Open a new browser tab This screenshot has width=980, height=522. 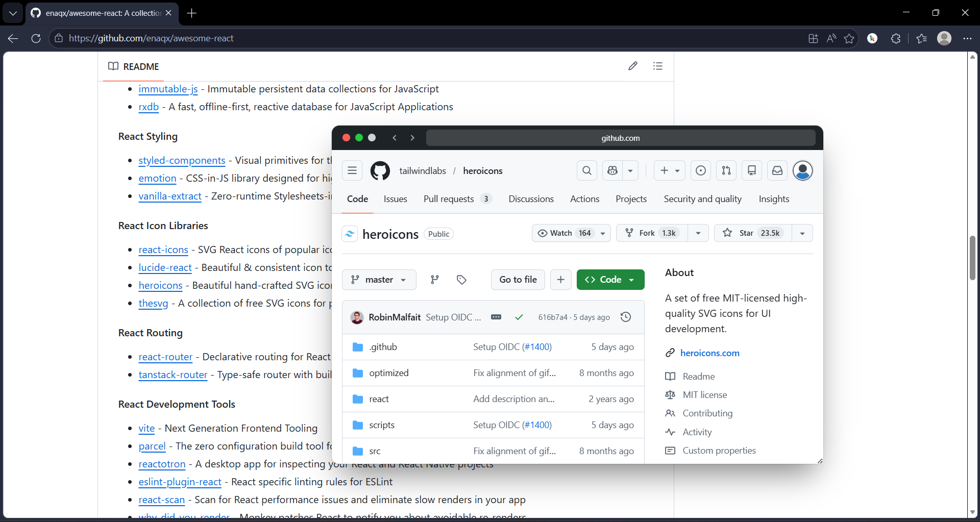point(192,13)
